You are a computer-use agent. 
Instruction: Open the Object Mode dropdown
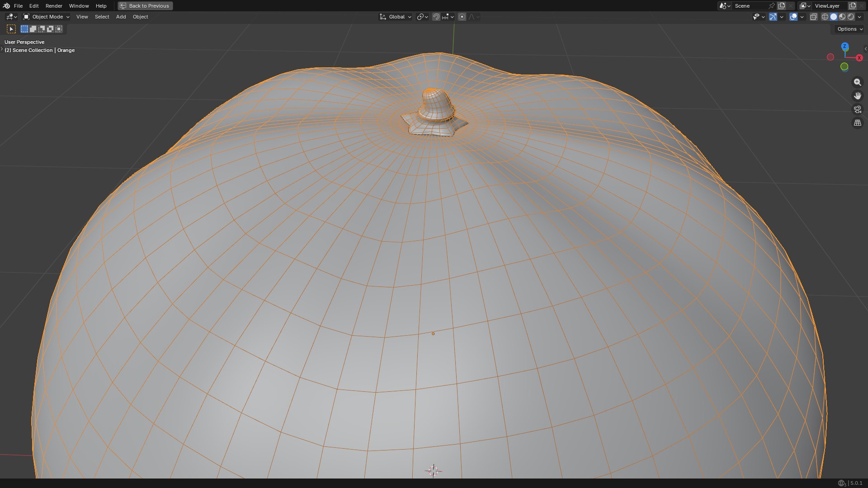46,17
